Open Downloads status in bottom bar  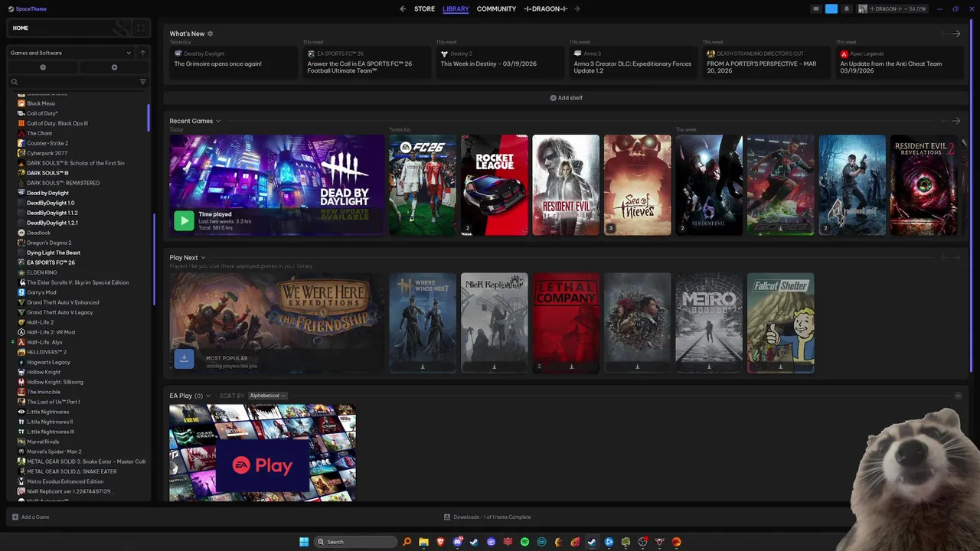pos(488,517)
